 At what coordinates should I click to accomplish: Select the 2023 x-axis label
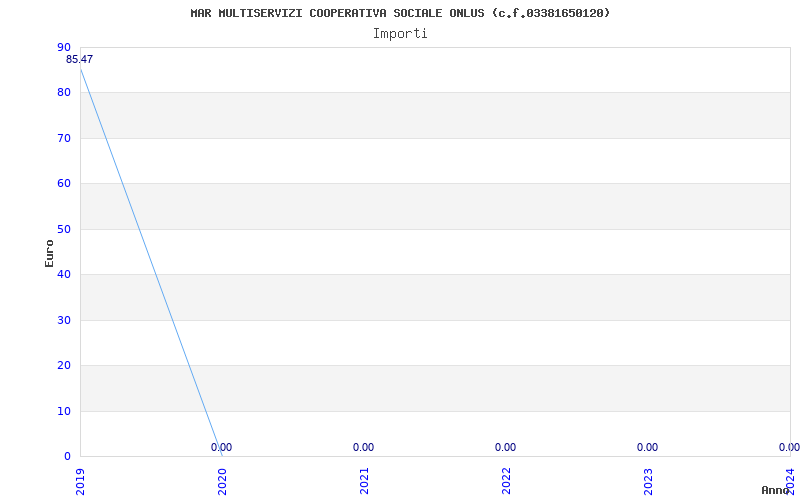tap(648, 482)
